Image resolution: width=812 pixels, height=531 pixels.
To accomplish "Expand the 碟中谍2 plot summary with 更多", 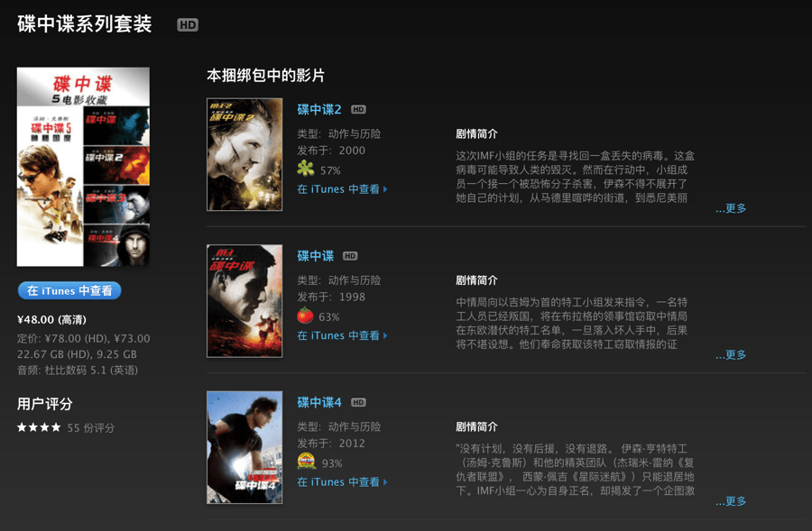I will tap(731, 208).
